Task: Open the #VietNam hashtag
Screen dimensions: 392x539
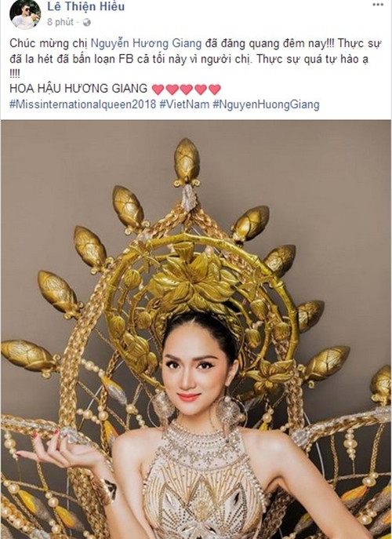Action: (184, 104)
